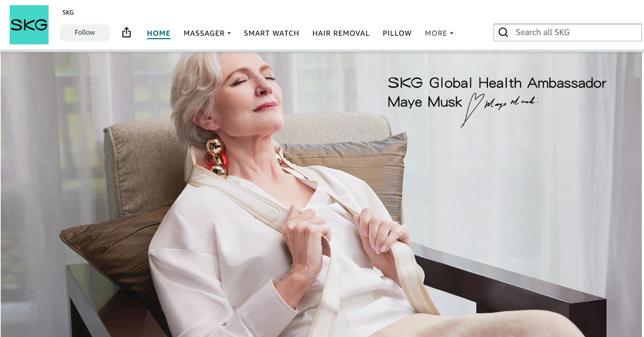This screenshot has height=337, width=644.
Task: Expand the MASSAGER dropdown menu
Action: point(207,33)
